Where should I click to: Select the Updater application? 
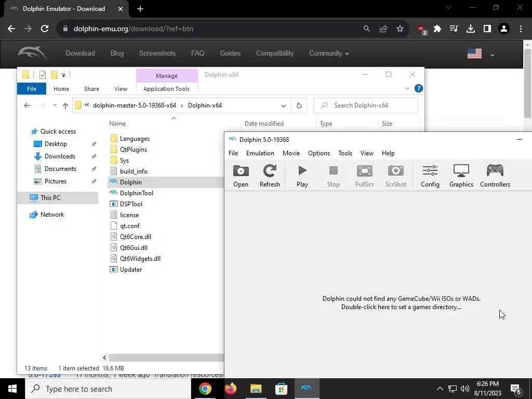(x=130, y=270)
